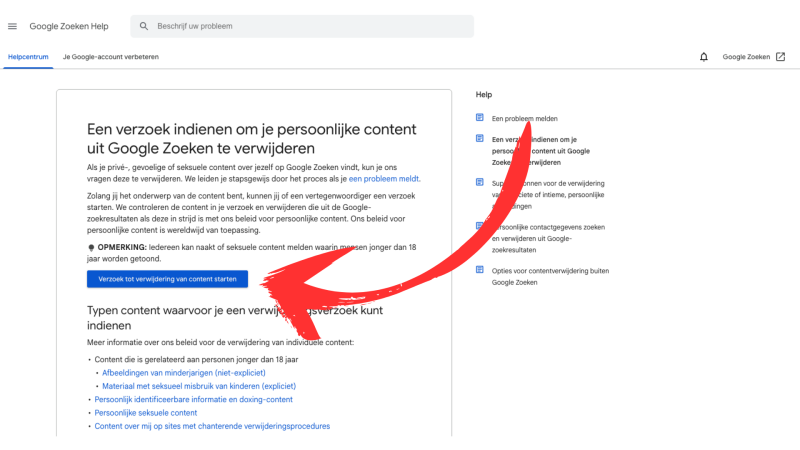
Task: Open Persoonlijk identificeerbare informatie en doxing-content
Action: [193, 399]
